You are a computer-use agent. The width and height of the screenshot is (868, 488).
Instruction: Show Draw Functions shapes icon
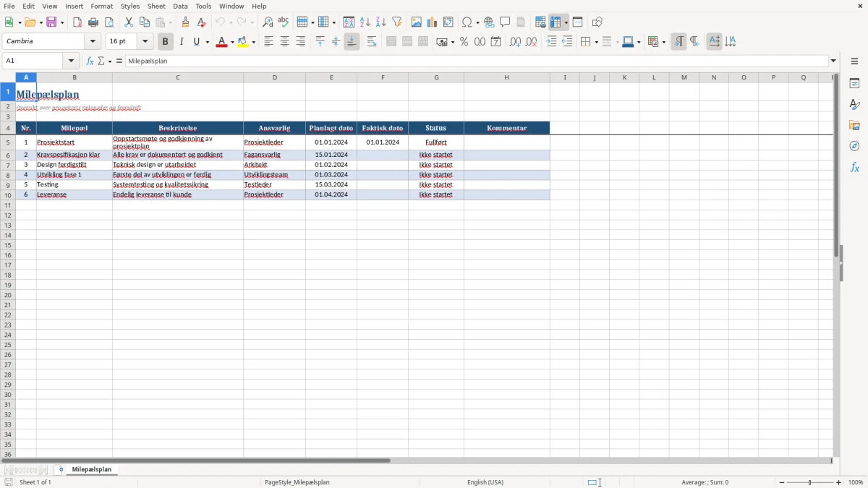[x=597, y=22]
